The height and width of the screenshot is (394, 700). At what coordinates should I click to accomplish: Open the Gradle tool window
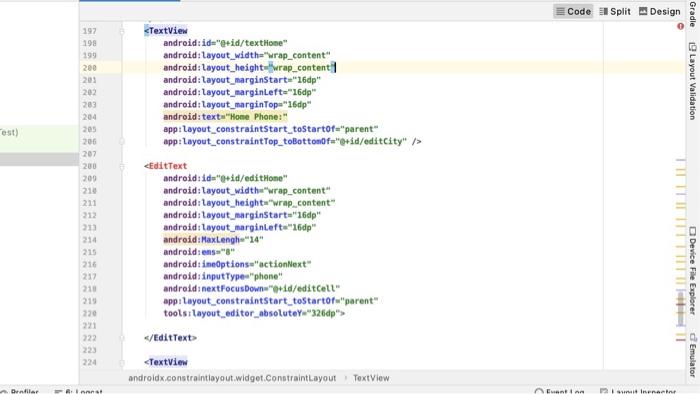692,14
